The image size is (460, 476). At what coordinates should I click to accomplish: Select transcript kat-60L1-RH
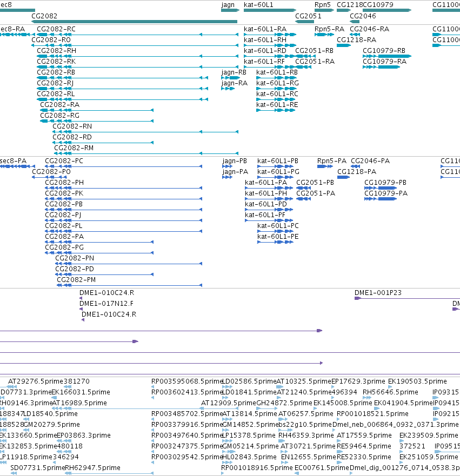coord(265,40)
